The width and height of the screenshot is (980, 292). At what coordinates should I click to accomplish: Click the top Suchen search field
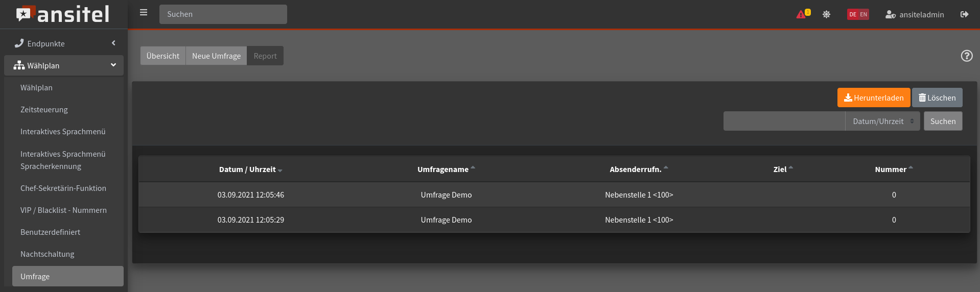(x=223, y=14)
